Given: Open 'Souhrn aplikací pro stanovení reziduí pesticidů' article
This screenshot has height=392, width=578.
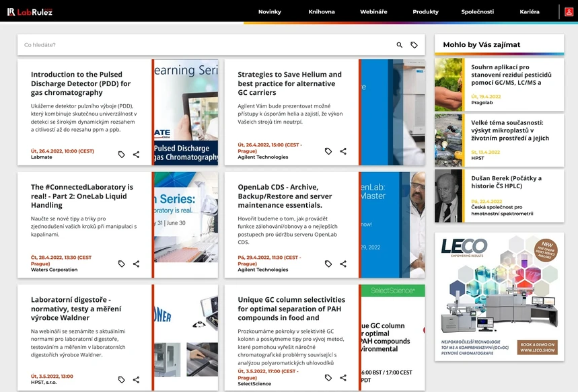Looking at the screenshot, I should pyautogui.click(x=511, y=75).
